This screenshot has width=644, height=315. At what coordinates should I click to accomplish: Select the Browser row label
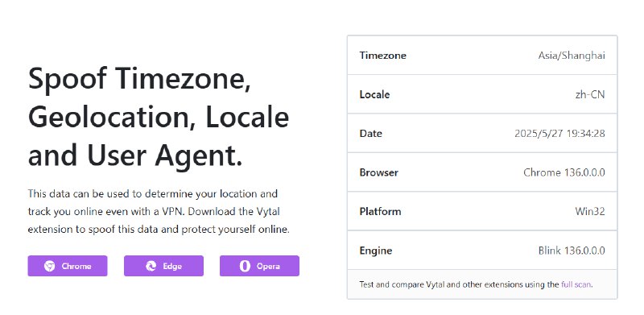[x=378, y=172]
